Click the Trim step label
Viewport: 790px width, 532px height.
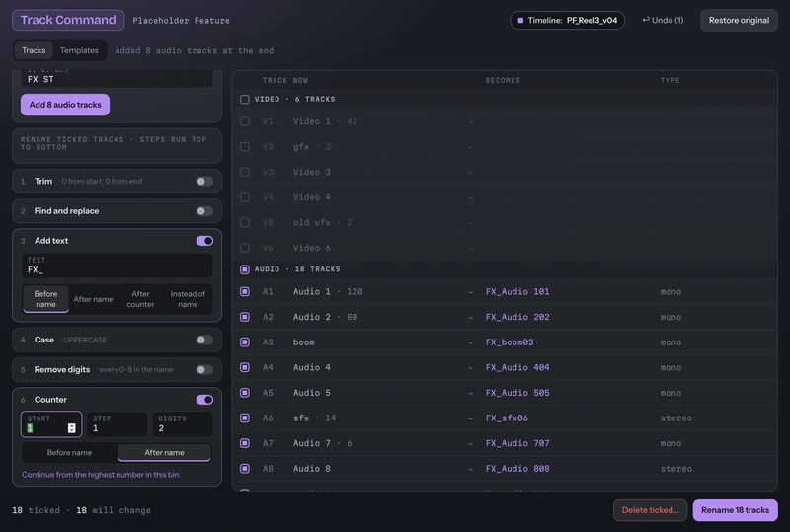[43, 181]
